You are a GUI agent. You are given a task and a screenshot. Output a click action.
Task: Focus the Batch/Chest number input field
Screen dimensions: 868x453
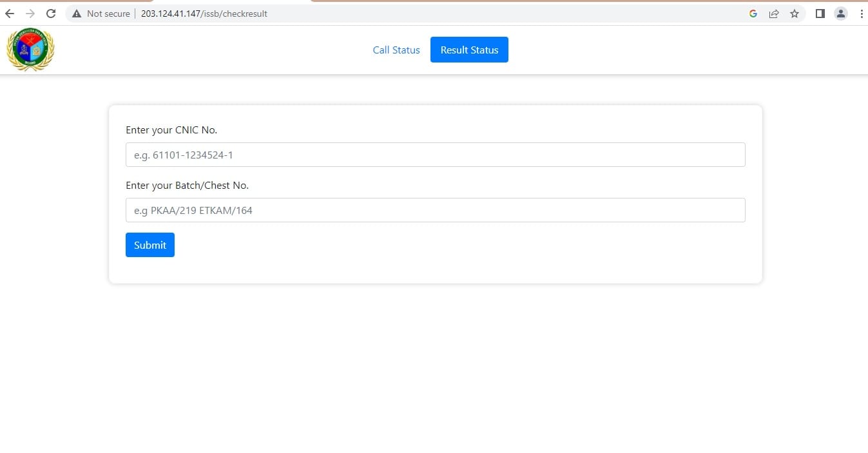tap(435, 210)
